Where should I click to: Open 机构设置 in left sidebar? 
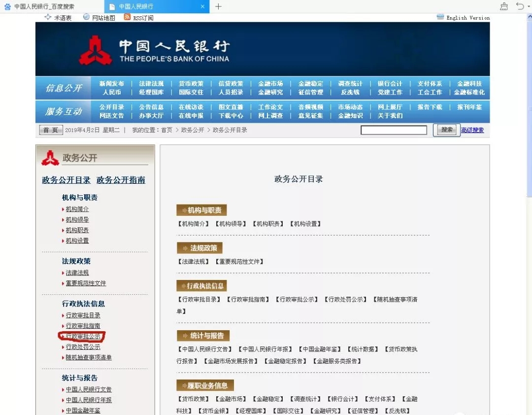pos(77,241)
